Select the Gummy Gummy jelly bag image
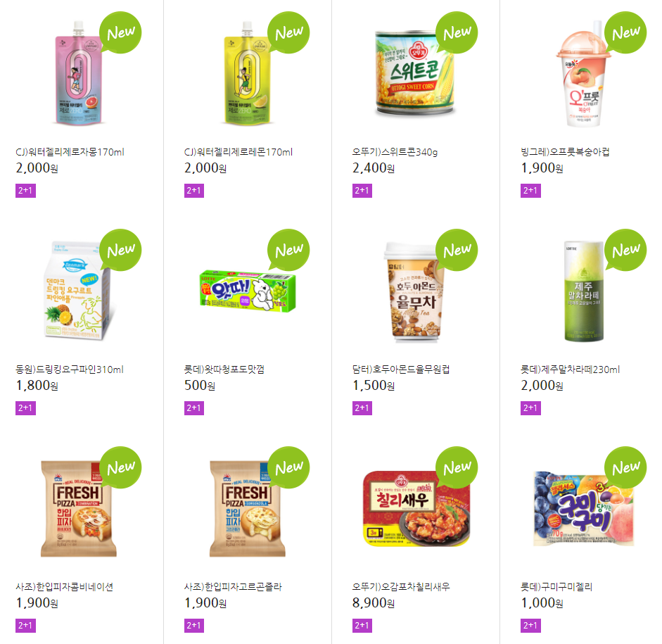 point(584,509)
